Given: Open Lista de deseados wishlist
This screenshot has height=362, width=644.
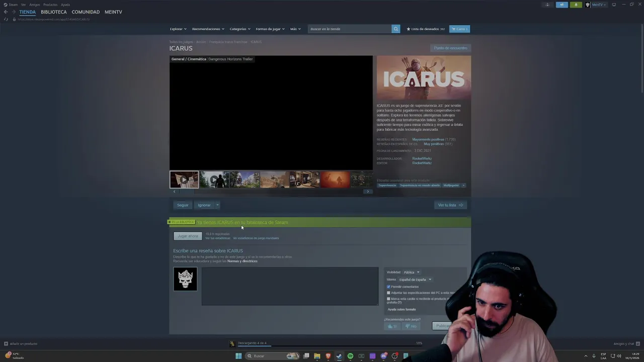Looking at the screenshot, I should (x=426, y=29).
